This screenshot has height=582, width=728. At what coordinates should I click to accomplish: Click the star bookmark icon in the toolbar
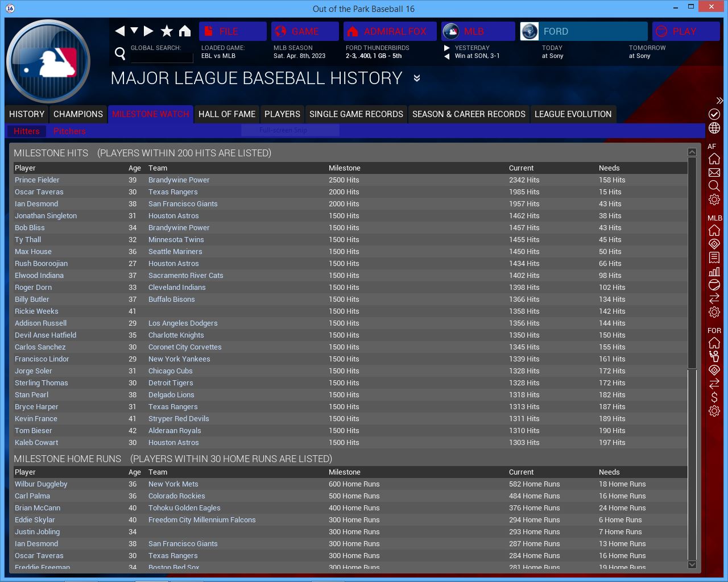pyautogui.click(x=167, y=31)
